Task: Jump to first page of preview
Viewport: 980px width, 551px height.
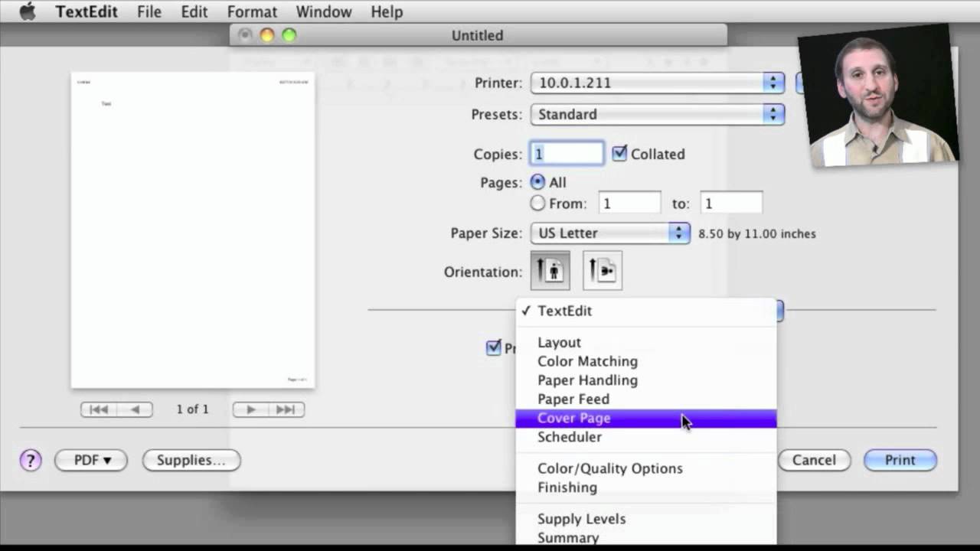Action: [99, 409]
